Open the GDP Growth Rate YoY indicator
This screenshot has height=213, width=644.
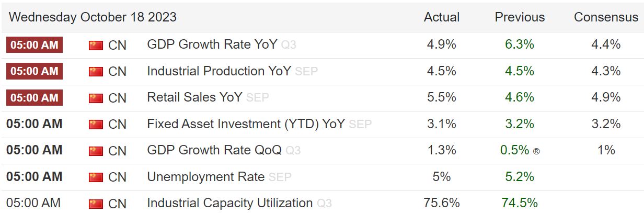(x=212, y=44)
